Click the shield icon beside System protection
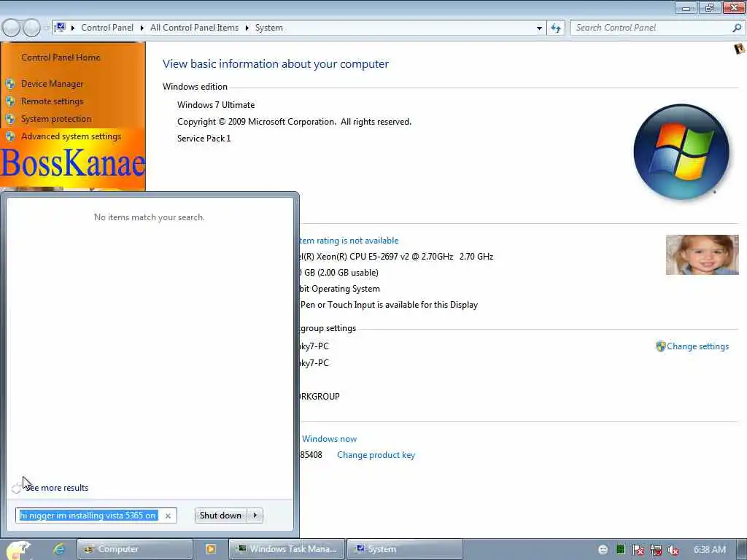 10,119
